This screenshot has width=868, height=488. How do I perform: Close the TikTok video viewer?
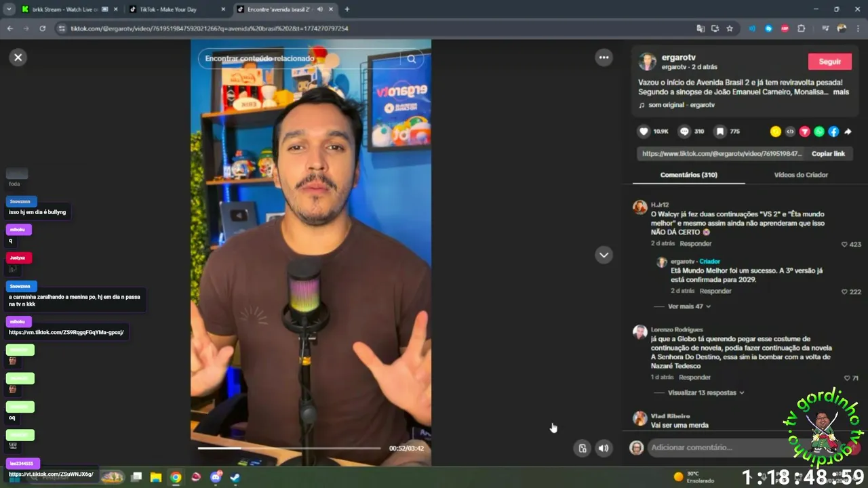point(18,58)
